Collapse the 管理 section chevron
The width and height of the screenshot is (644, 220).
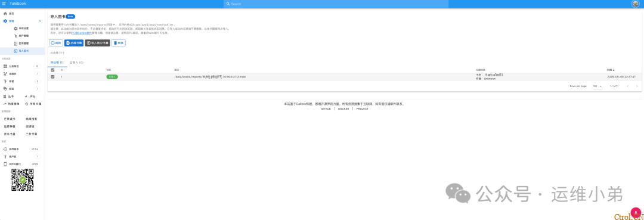pyautogui.click(x=40, y=21)
